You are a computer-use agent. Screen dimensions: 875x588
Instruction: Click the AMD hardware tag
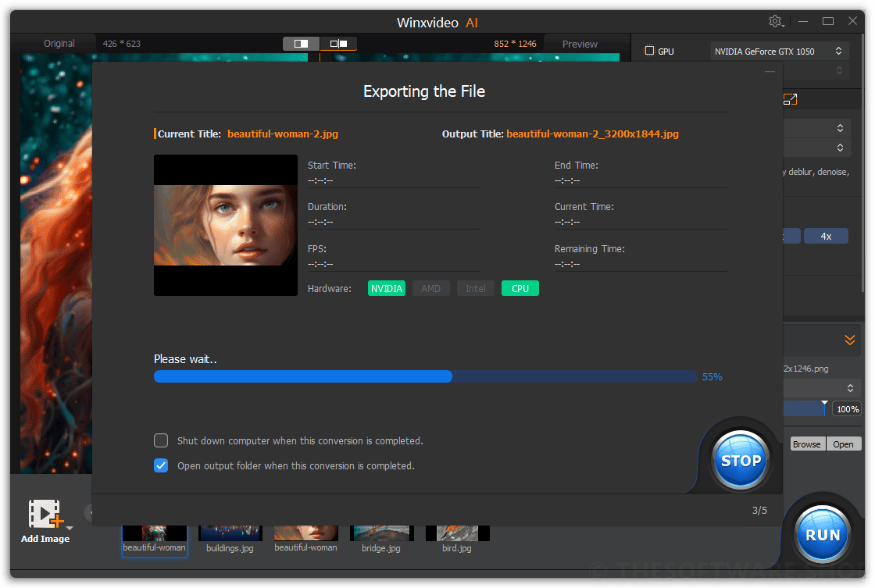tap(430, 288)
